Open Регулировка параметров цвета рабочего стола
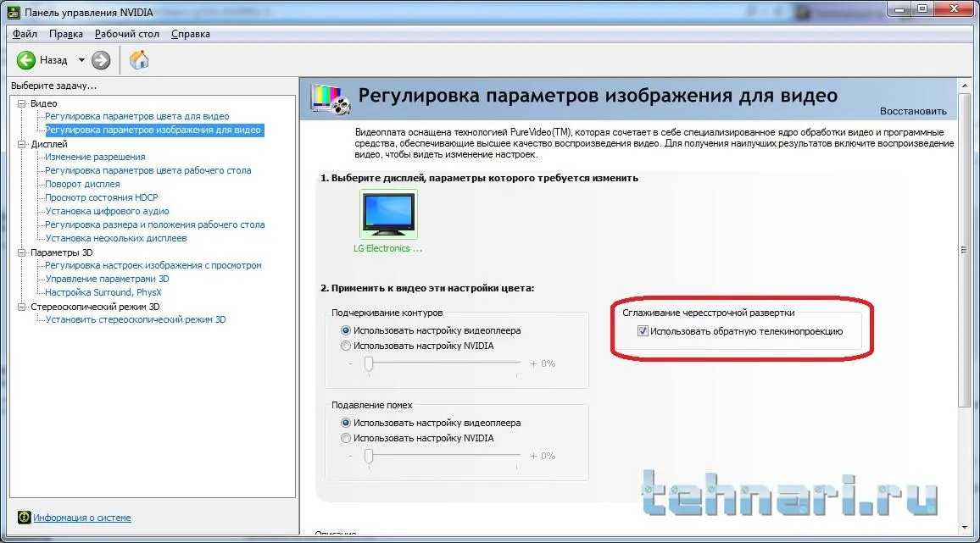Viewport: 980px width, 543px height. (148, 170)
